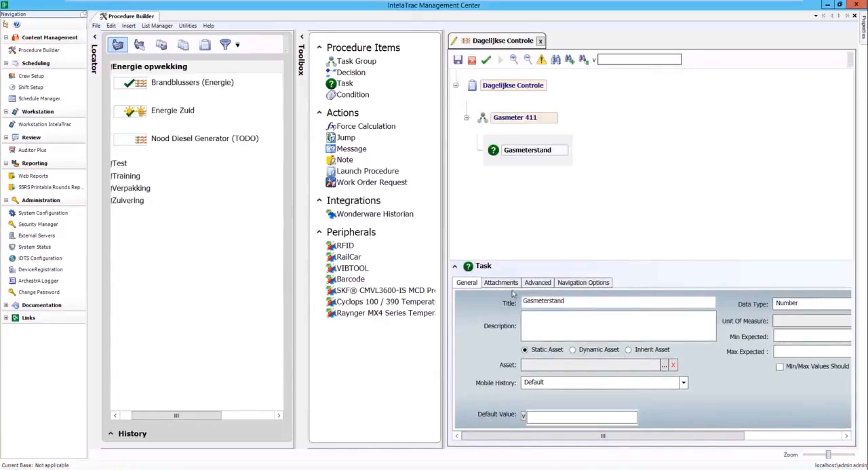Screen dimensions: 868x470
Task: Switch to the Navigation Options tab
Action: point(583,282)
